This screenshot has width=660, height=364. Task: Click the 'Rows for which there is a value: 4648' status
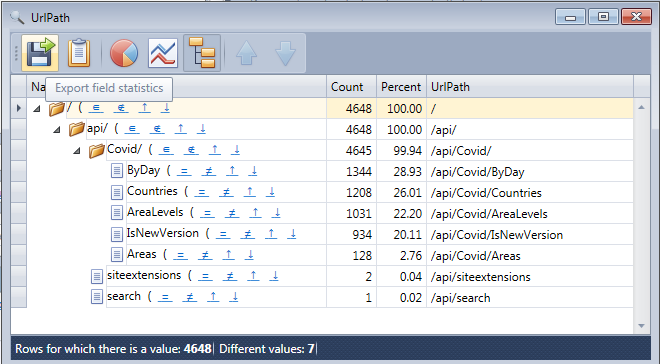[113, 349]
